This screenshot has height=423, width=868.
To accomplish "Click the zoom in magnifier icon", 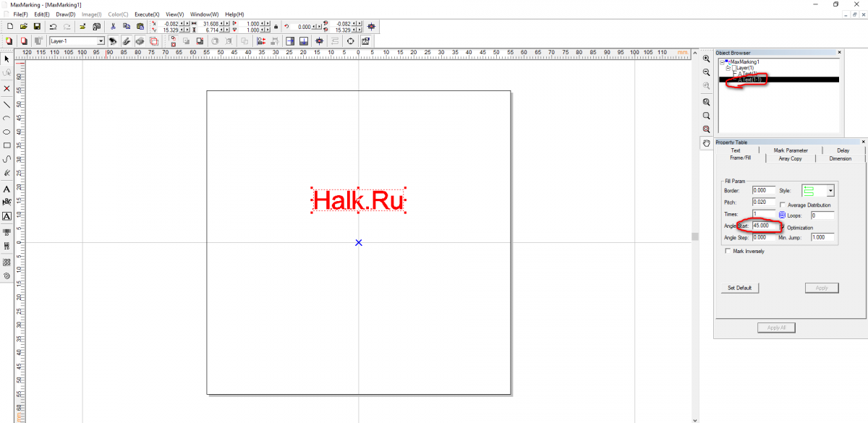I will [706, 59].
